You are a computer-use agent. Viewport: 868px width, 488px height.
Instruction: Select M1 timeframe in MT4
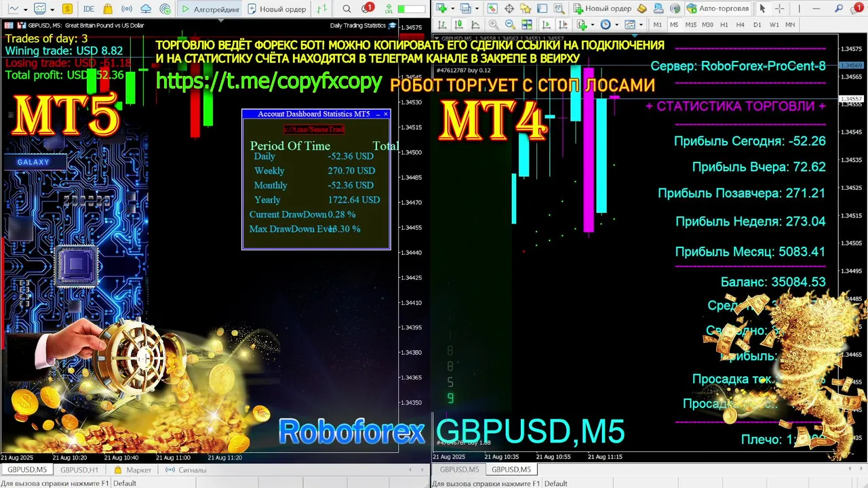[657, 24]
